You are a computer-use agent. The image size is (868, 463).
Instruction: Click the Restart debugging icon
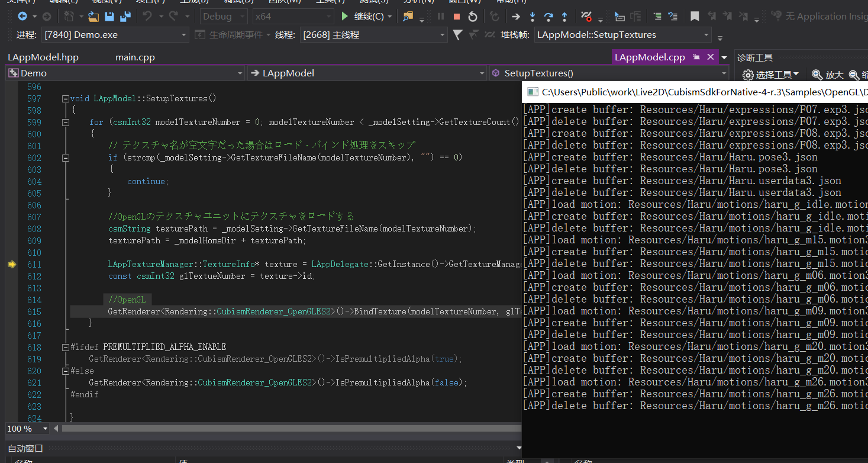tap(472, 17)
